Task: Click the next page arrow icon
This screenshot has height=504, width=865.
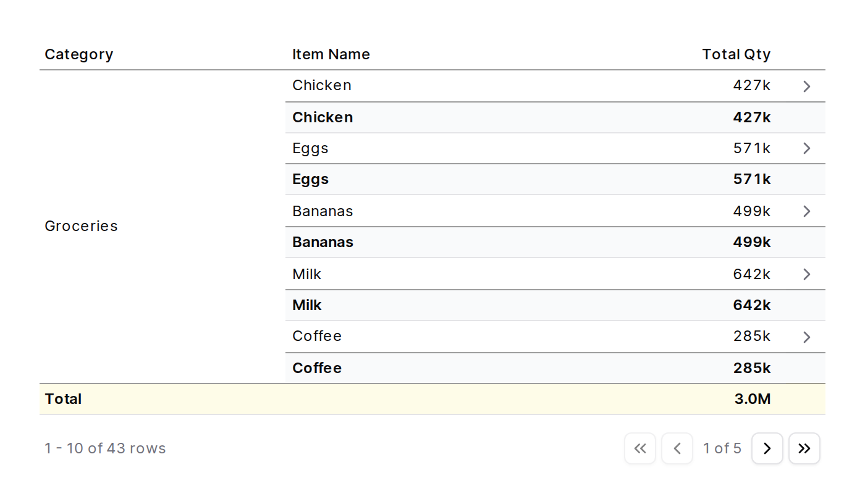Action: coord(767,448)
